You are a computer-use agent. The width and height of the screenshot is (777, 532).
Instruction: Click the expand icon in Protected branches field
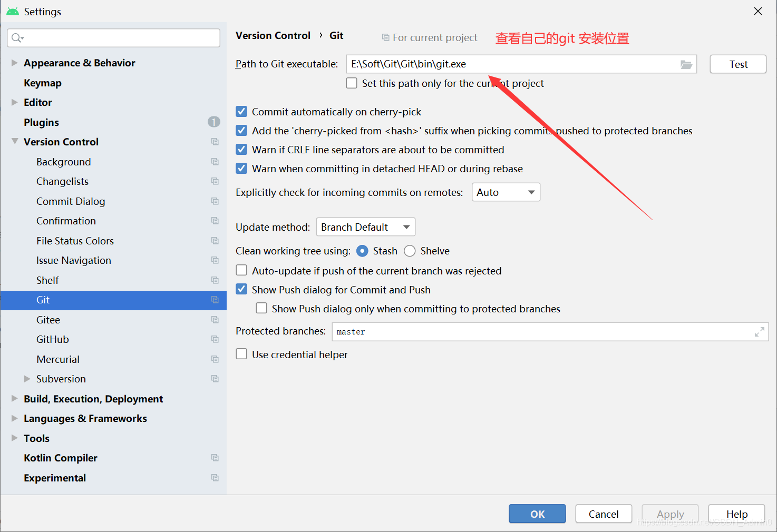[x=759, y=331]
